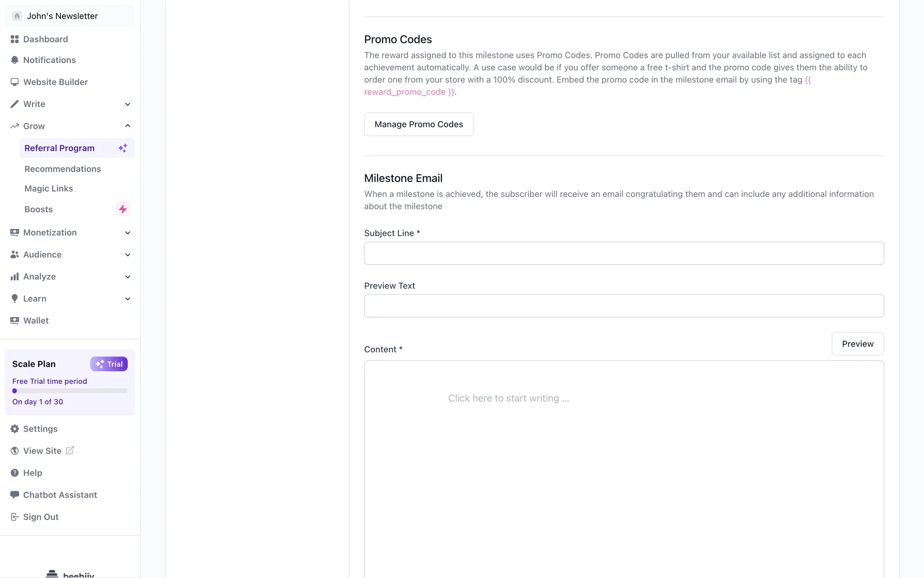Viewport: 924px width, 578px height.
Task: Click the Manage Promo Codes button
Action: tap(419, 124)
